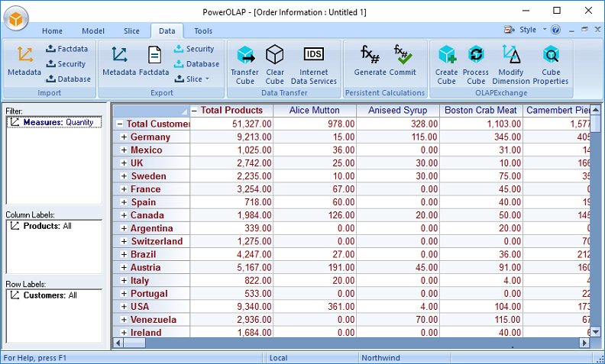605x364 pixels.
Task: Click the Local status bar entry
Action: click(312, 358)
